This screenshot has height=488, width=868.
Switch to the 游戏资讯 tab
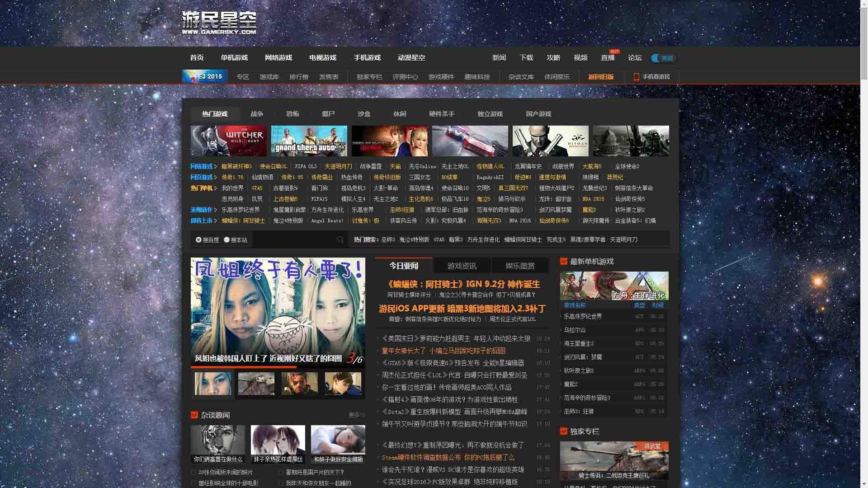click(x=461, y=266)
